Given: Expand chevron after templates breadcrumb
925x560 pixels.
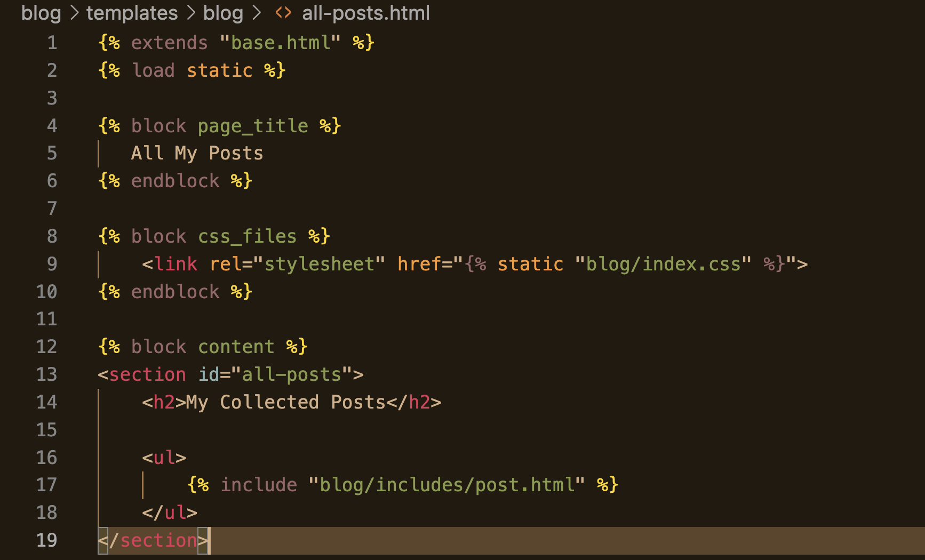Looking at the screenshot, I should [x=191, y=13].
